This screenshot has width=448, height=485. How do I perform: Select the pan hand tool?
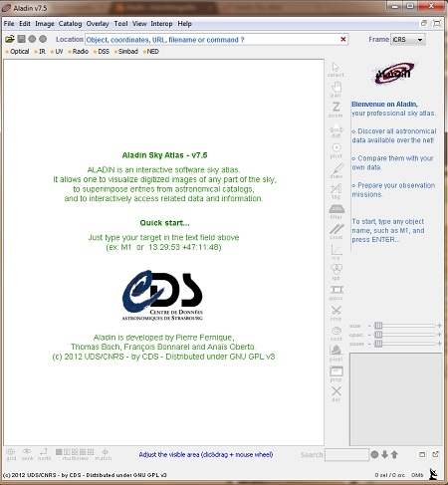point(336,90)
